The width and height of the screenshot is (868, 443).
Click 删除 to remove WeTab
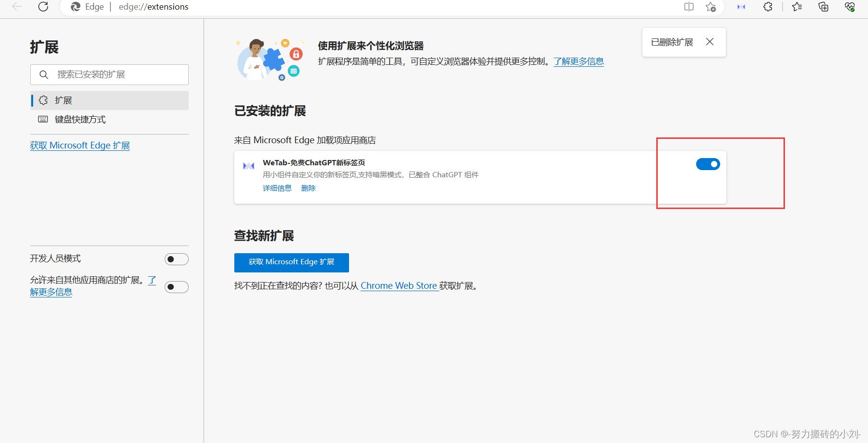click(308, 188)
